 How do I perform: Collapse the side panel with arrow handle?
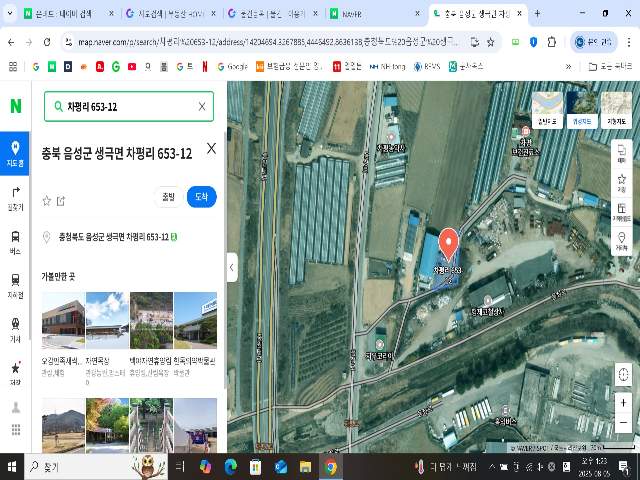point(232,267)
